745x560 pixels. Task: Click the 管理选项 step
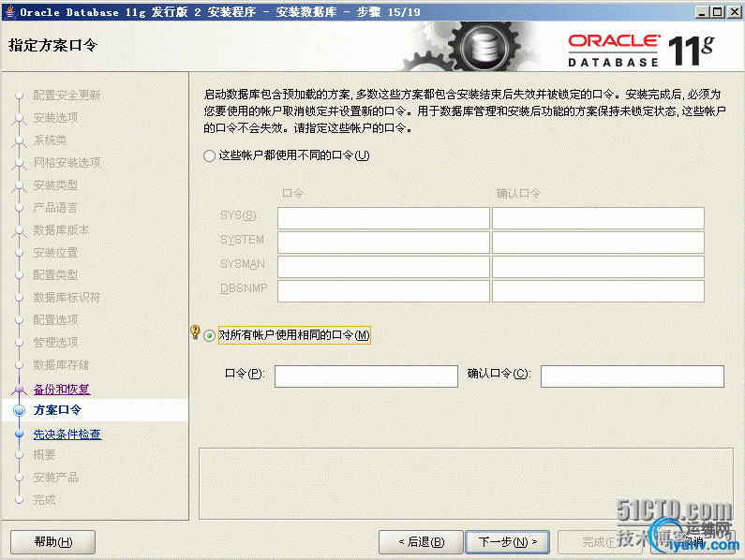coord(55,342)
